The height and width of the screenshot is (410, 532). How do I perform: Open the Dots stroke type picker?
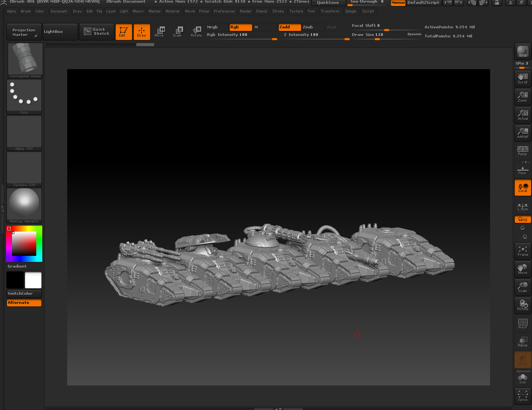(x=24, y=96)
